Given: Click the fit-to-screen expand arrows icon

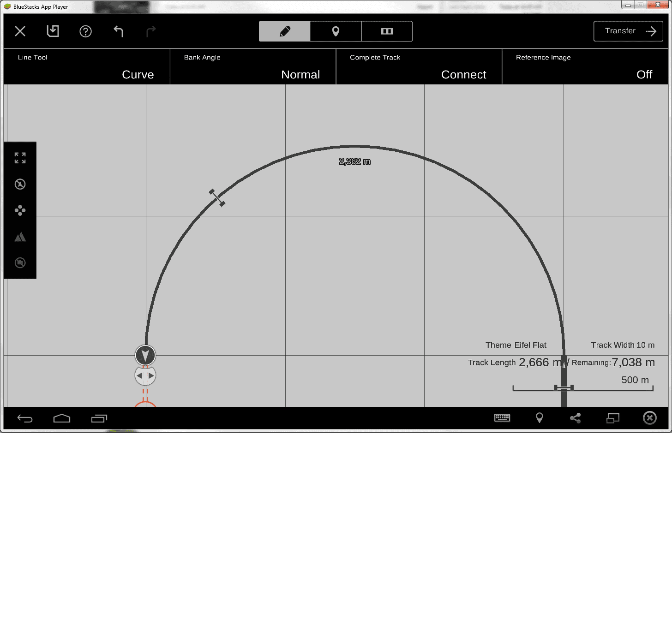Looking at the screenshot, I should pyautogui.click(x=20, y=158).
